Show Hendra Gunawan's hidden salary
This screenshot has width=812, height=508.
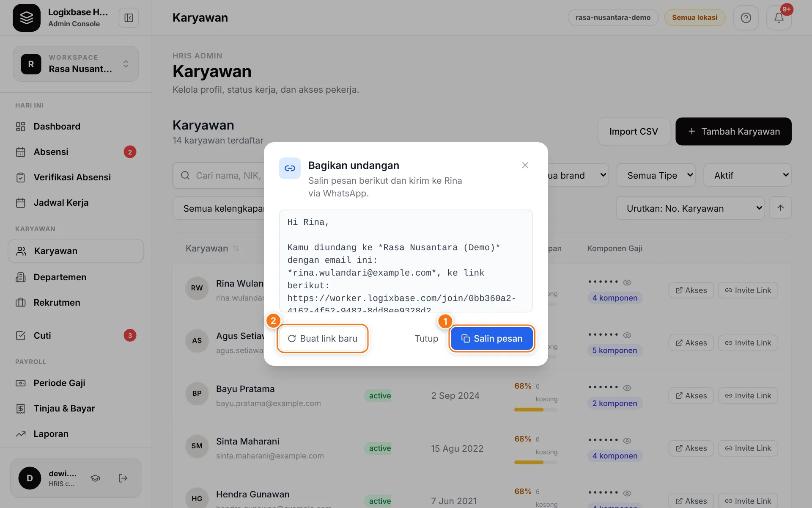point(627,493)
